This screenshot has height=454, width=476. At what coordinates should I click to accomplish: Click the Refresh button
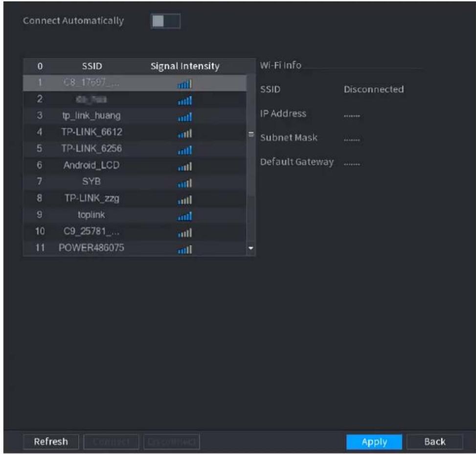point(51,442)
